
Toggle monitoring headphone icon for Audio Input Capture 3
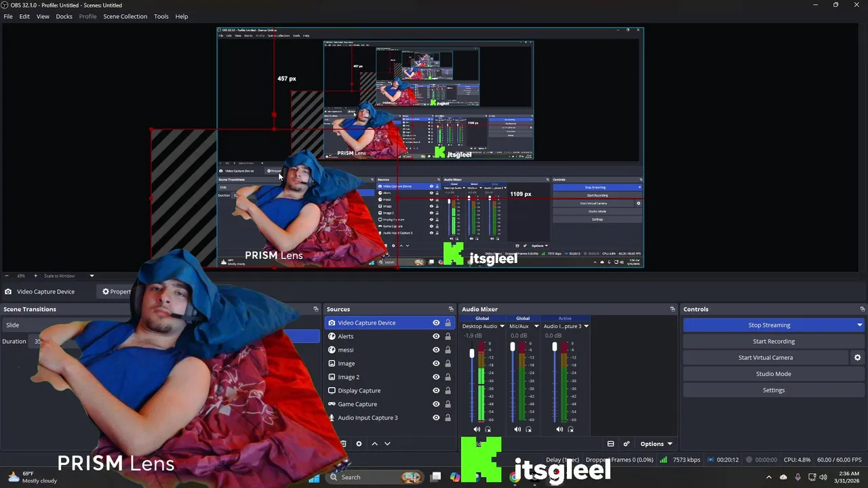pos(570,429)
